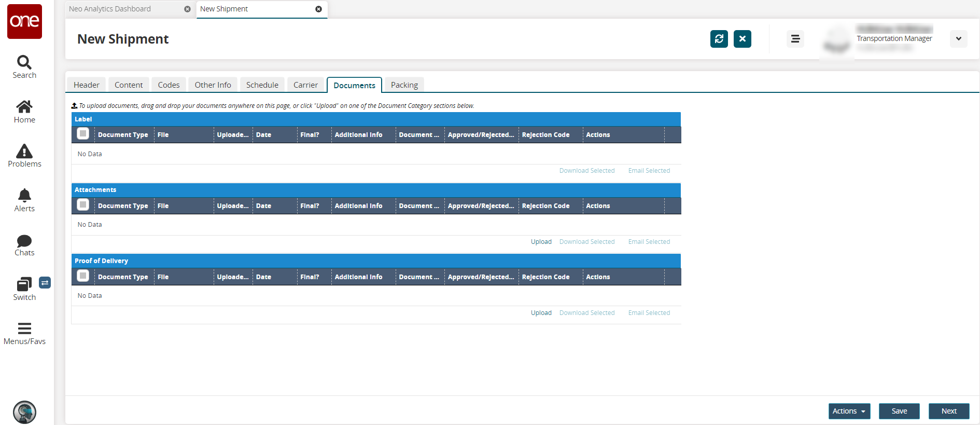Switch to the Packing tab
Image resolution: width=980 pixels, height=425 pixels.
click(404, 85)
